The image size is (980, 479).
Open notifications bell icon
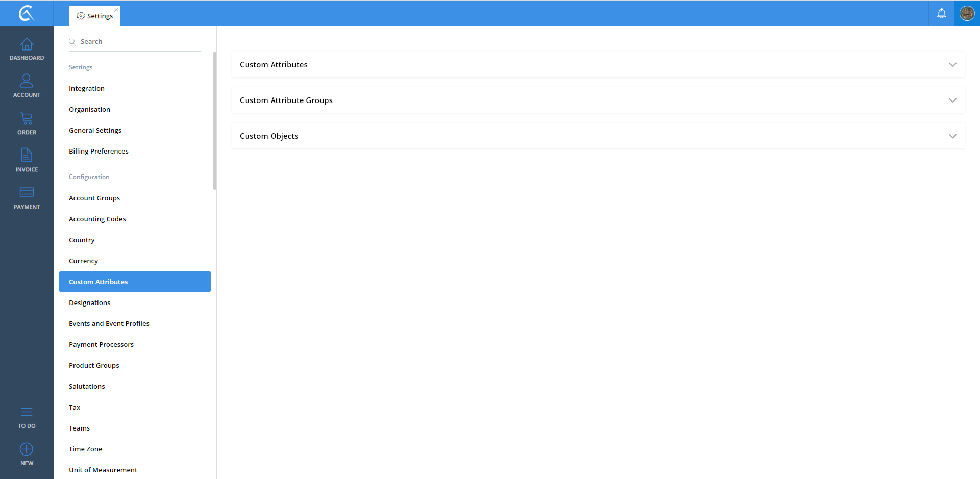pos(941,14)
